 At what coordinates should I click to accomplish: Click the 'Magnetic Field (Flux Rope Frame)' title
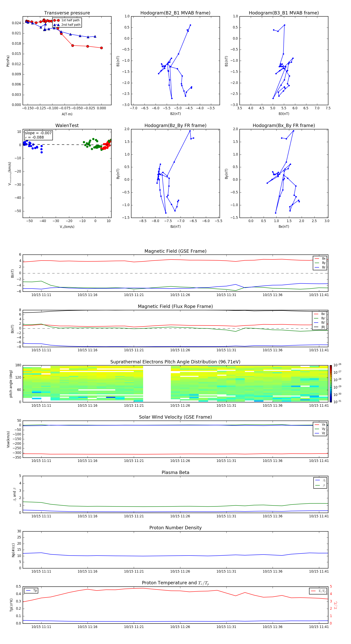pyautogui.click(x=175, y=307)
